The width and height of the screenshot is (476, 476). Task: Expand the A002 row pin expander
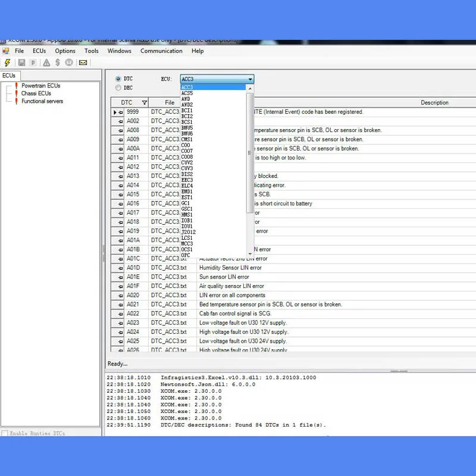121,121
